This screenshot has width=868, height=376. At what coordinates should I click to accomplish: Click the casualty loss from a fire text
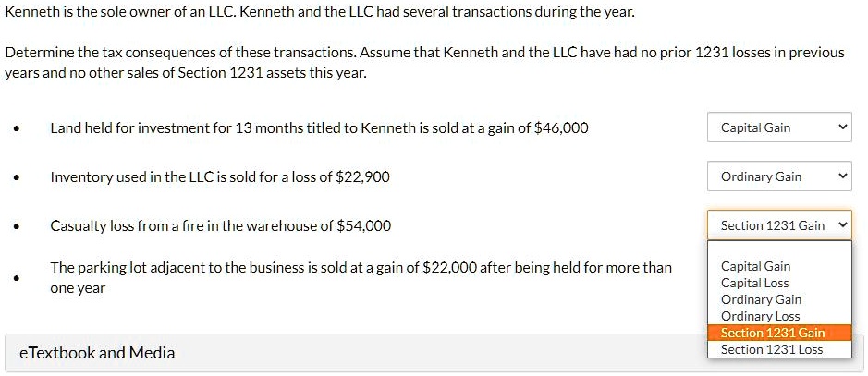point(220,225)
